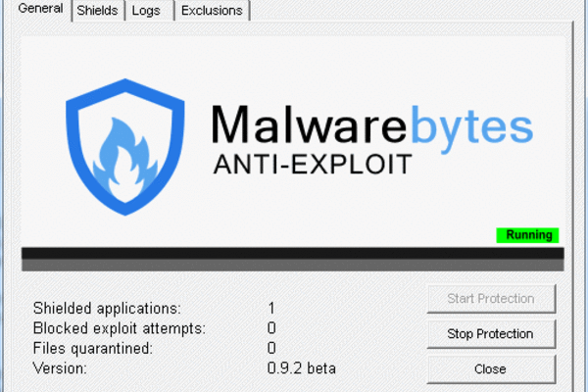Open the Logs tab
The height and width of the screenshot is (392, 588).
[x=147, y=11]
